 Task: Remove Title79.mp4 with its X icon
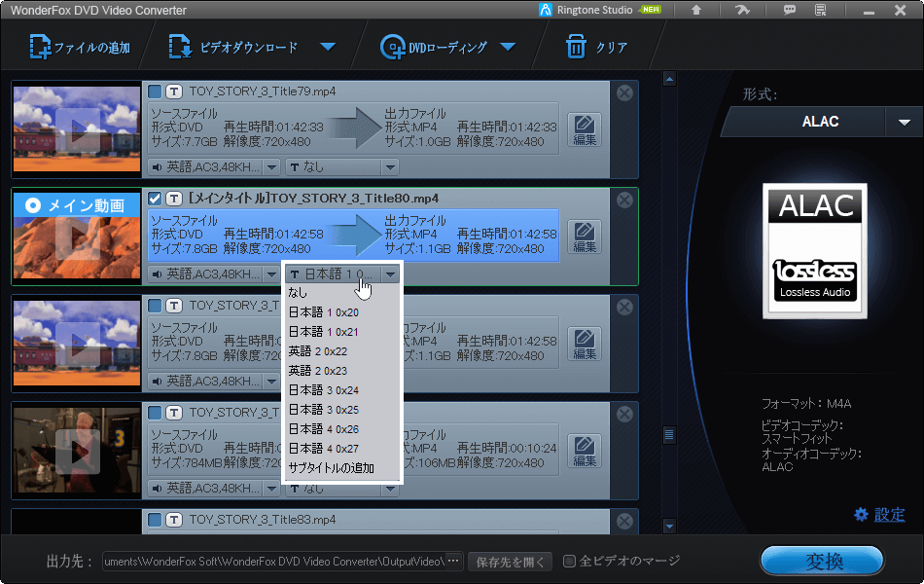[624, 92]
